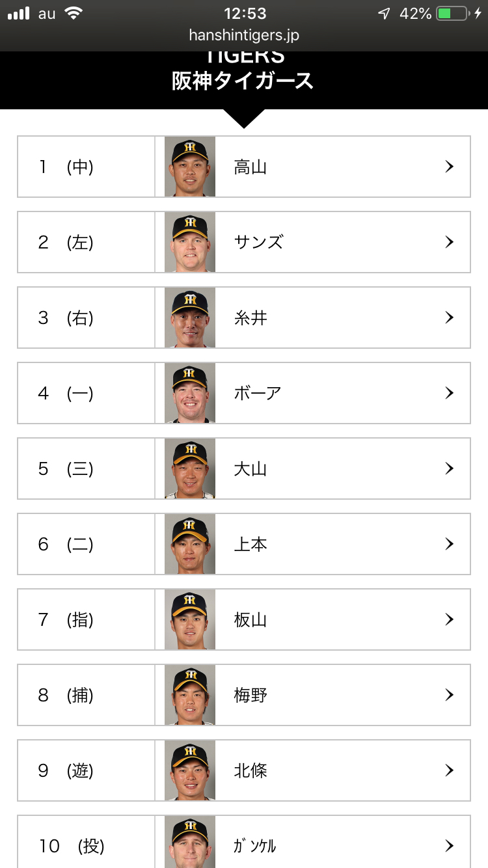
Task: Tap the chevron arrow beside サンズ
Action: [449, 242]
